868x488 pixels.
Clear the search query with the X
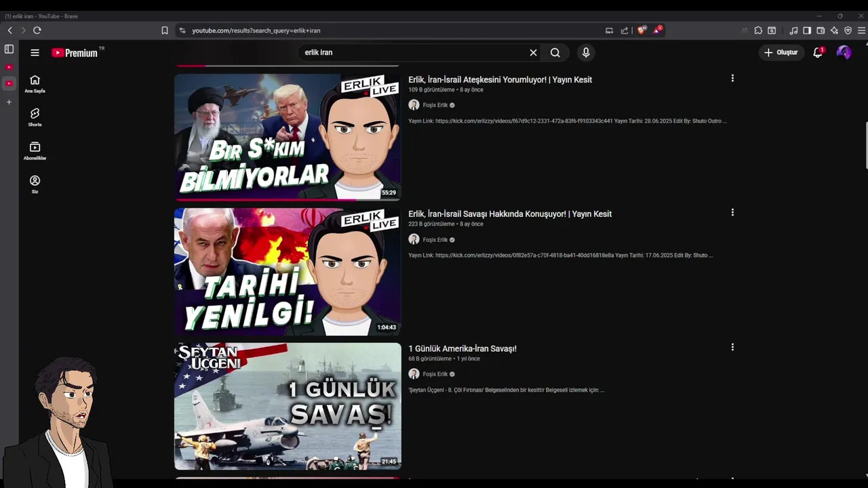point(533,52)
